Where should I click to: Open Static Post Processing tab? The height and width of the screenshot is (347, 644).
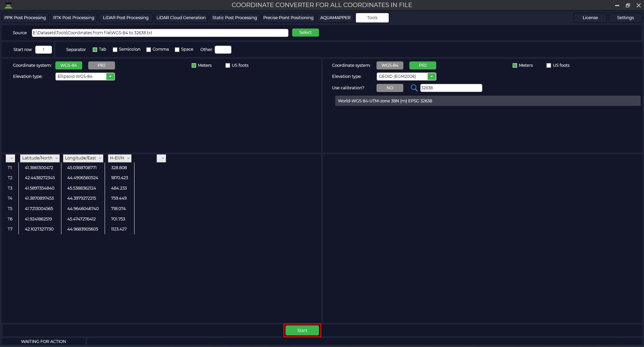(235, 18)
